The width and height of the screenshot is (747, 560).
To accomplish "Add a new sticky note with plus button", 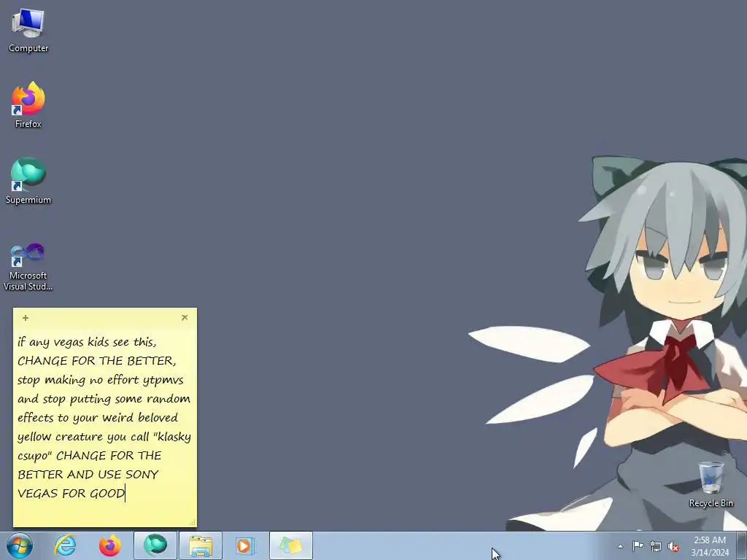I will pyautogui.click(x=26, y=318).
